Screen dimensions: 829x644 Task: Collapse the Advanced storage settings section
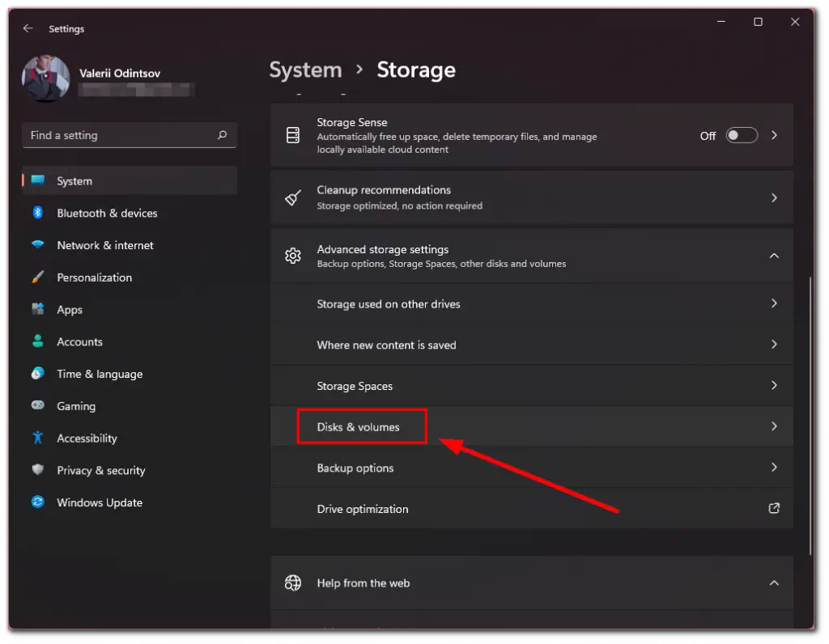774,256
